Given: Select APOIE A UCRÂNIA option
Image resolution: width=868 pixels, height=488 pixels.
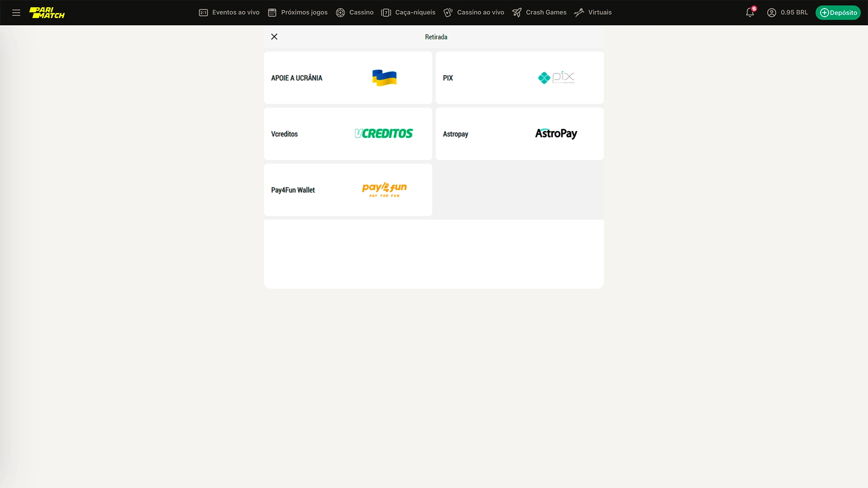Looking at the screenshot, I should click(x=348, y=78).
